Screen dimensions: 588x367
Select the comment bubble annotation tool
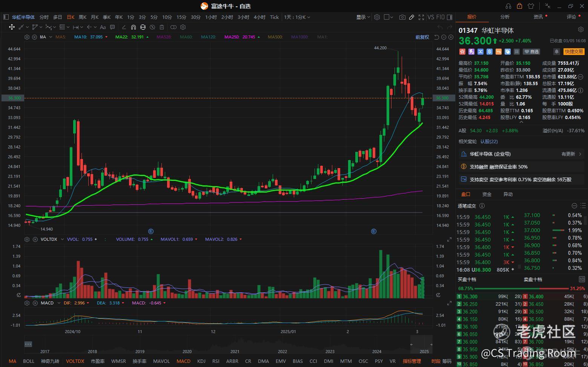click(112, 27)
